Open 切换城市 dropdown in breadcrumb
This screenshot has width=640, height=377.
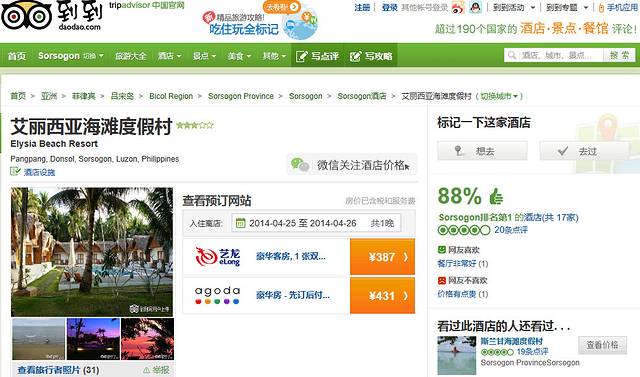click(499, 96)
